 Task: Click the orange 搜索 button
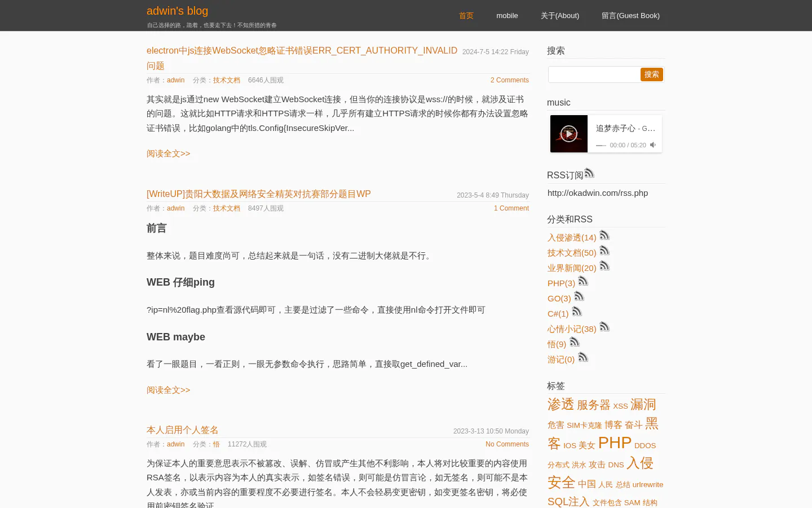652,75
